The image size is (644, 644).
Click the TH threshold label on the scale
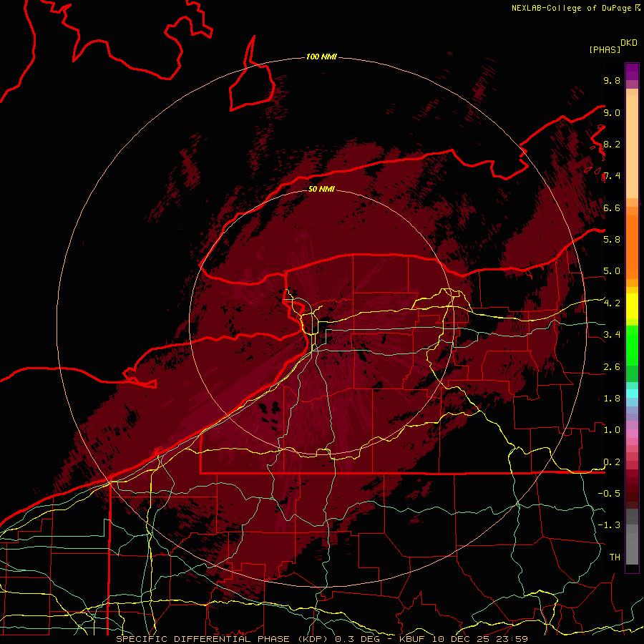click(x=615, y=557)
